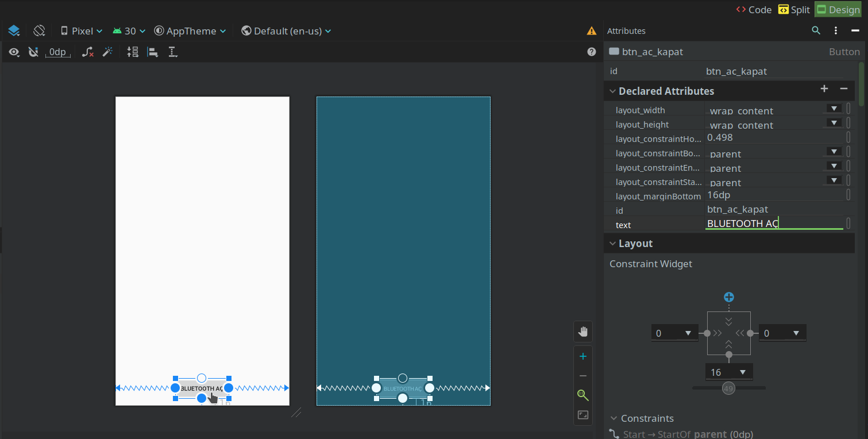Click the btn_ac_kapat component header
Viewport: 868px width, 439px height.
(x=735, y=52)
